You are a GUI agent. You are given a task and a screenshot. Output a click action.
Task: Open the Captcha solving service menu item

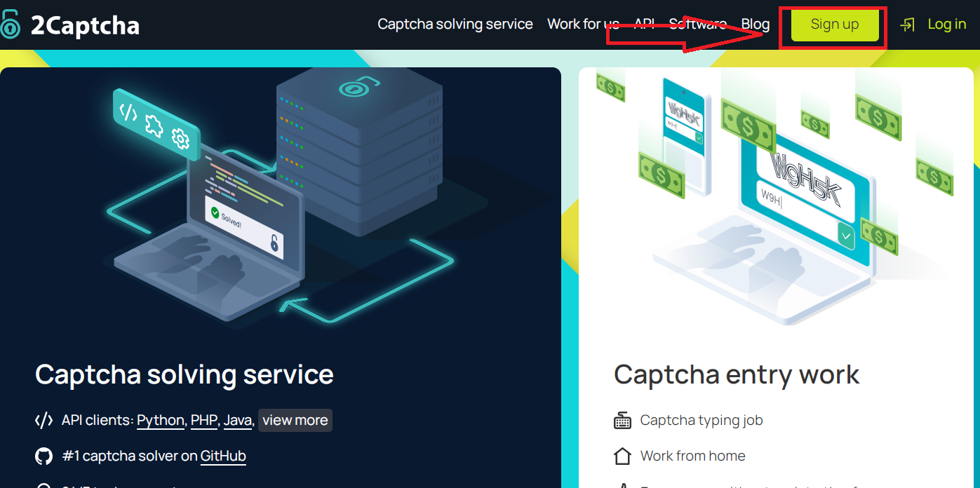coord(455,24)
